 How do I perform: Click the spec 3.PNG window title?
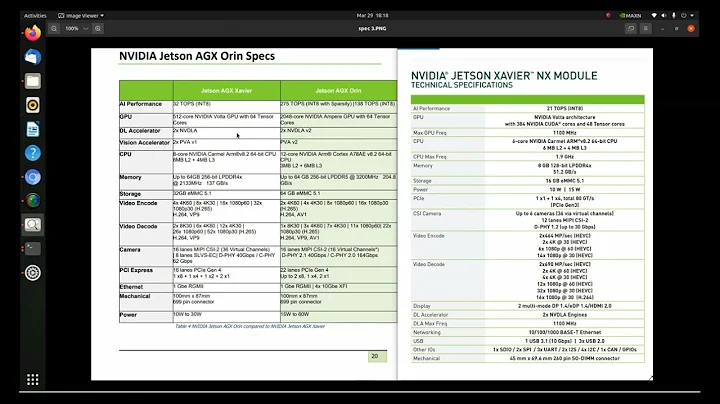pos(372,28)
